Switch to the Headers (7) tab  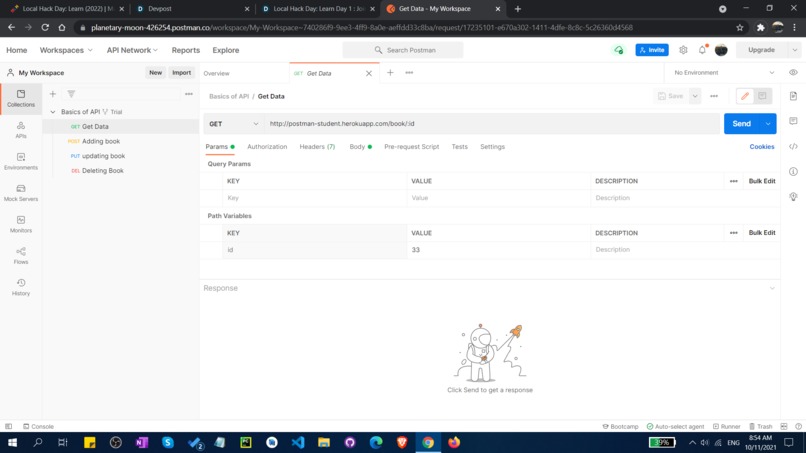point(317,147)
